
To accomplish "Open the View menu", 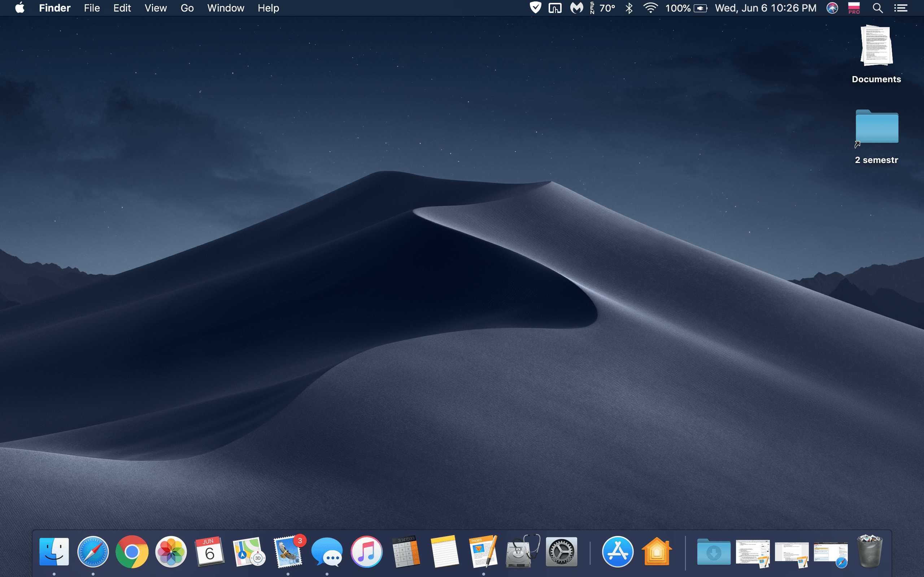I will [x=156, y=8].
